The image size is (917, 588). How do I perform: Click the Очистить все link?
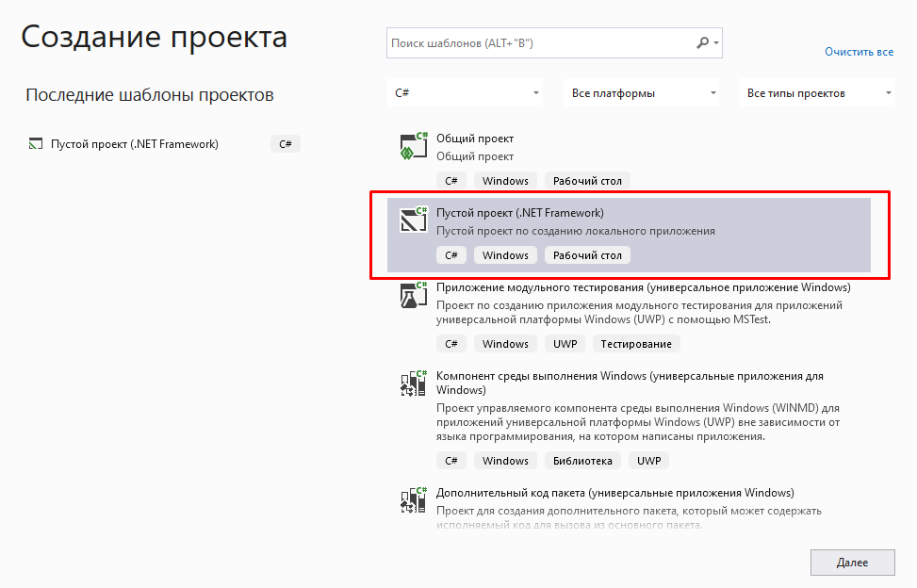(860, 52)
